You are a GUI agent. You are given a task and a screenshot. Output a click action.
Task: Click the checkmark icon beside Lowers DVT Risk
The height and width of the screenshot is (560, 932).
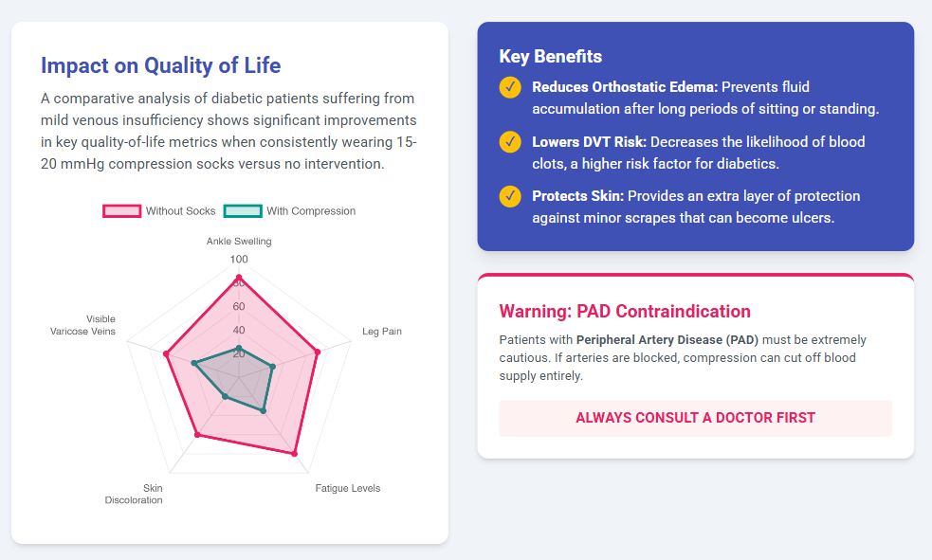(x=510, y=142)
